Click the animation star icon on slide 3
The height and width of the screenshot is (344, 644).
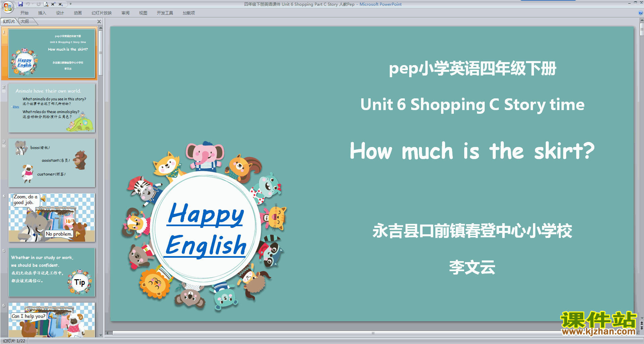click(x=4, y=146)
